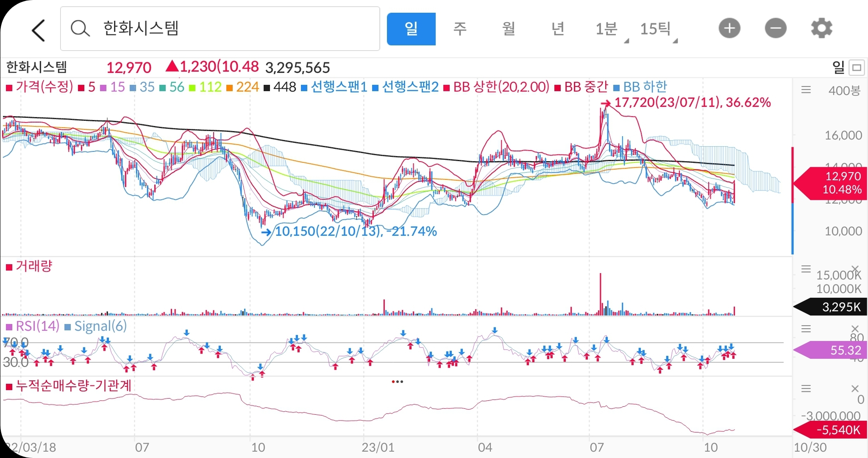Select the 월 monthly period tab
The image size is (868, 458).
click(x=509, y=29)
